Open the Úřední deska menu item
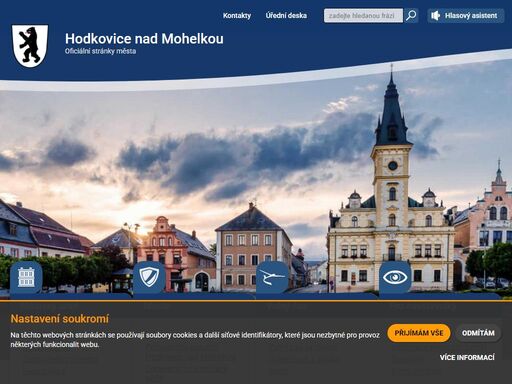This screenshot has height=384, width=512. tap(286, 16)
